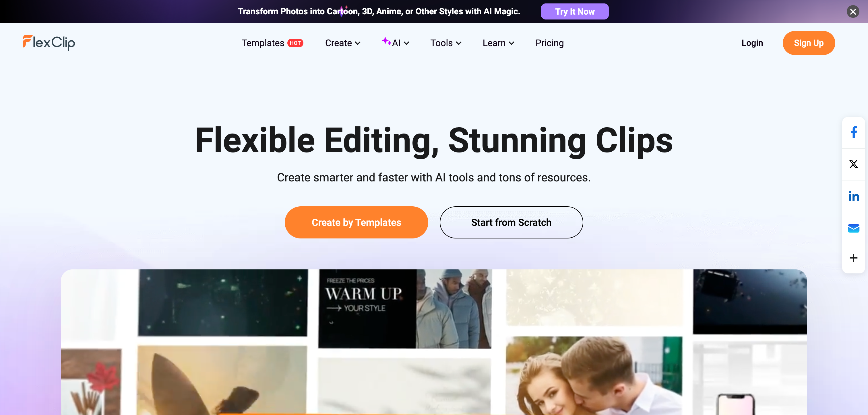Image resolution: width=868 pixels, height=415 pixels.
Task: Click the HOT badge beside Templates
Action: pyautogui.click(x=295, y=43)
